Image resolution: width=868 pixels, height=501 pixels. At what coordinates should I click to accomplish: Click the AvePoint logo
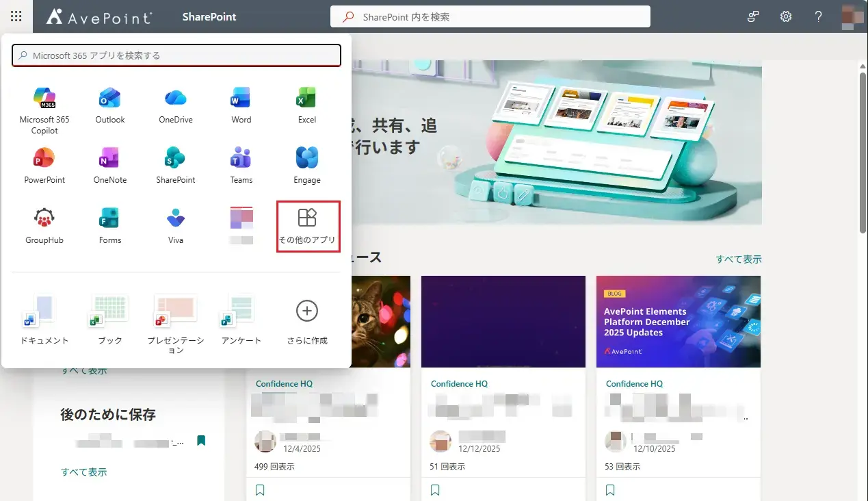pyautogui.click(x=99, y=16)
